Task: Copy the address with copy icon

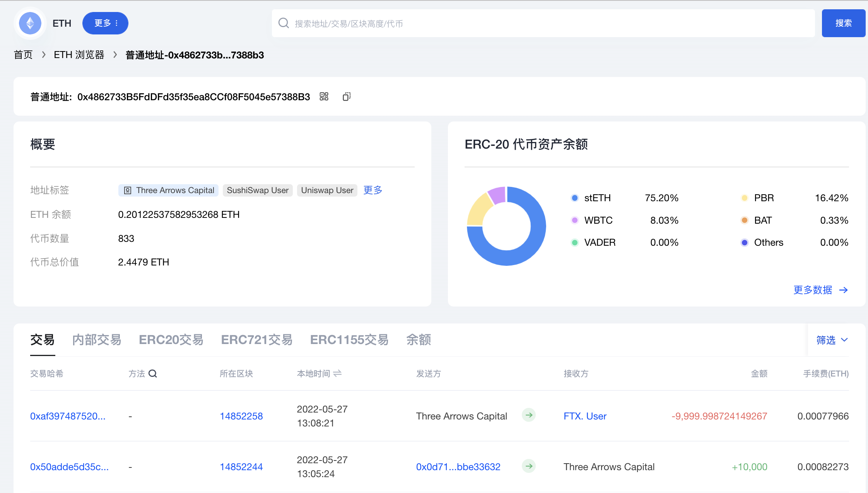Action: 347,96
